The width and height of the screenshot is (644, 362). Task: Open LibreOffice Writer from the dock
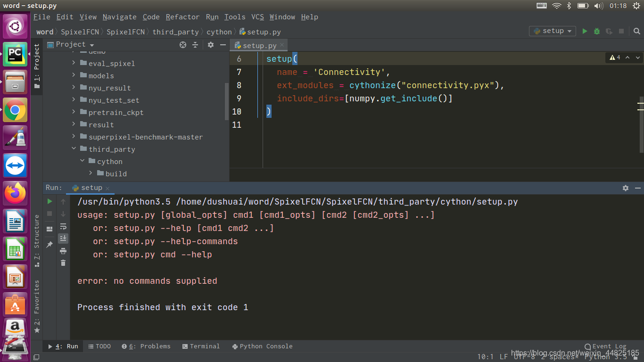(15, 221)
